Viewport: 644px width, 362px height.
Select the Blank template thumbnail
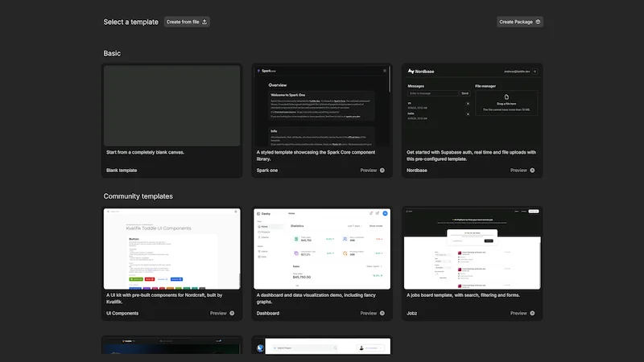point(171,105)
